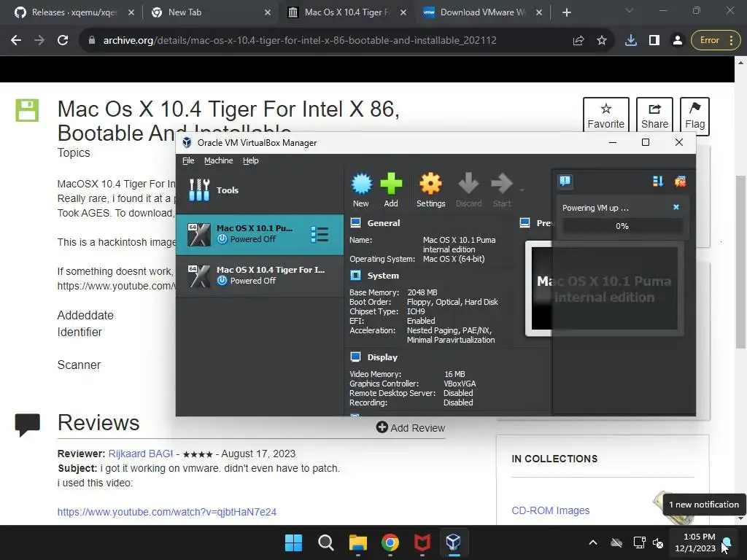747x560 pixels.
Task: Click the New VM toolbar icon
Action: [x=361, y=190]
